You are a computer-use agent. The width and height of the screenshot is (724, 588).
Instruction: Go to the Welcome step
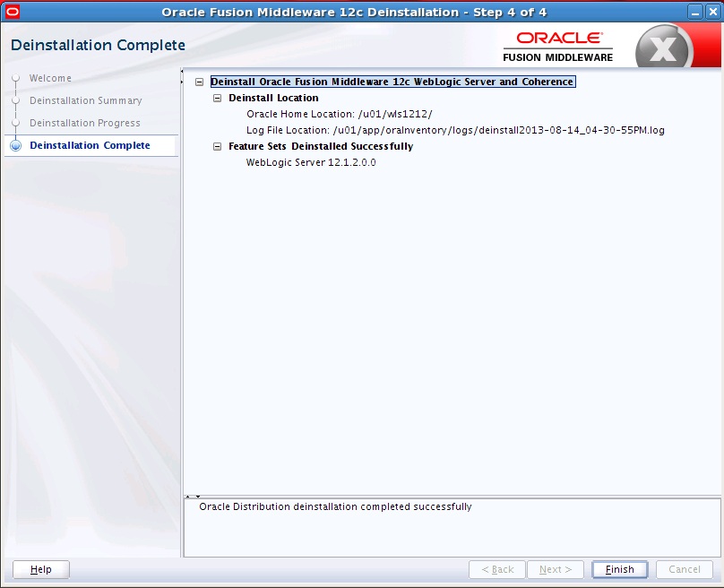pos(50,78)
